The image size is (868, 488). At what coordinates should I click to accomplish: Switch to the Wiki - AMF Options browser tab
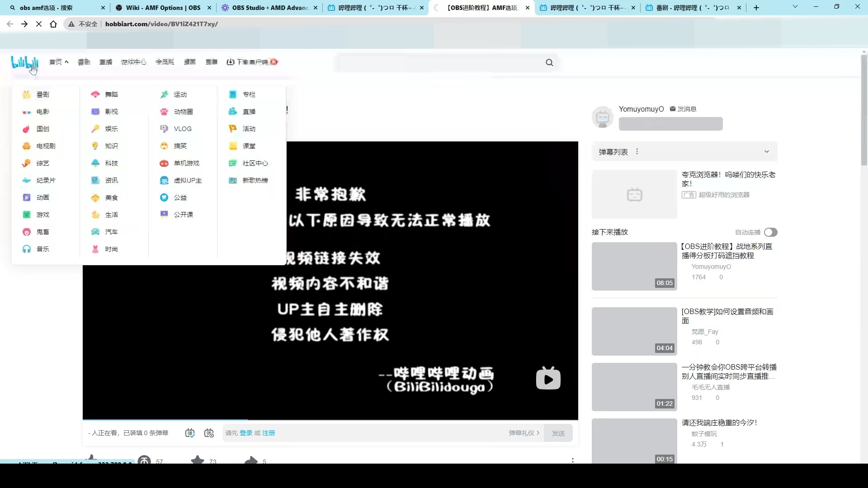point(163,8)
